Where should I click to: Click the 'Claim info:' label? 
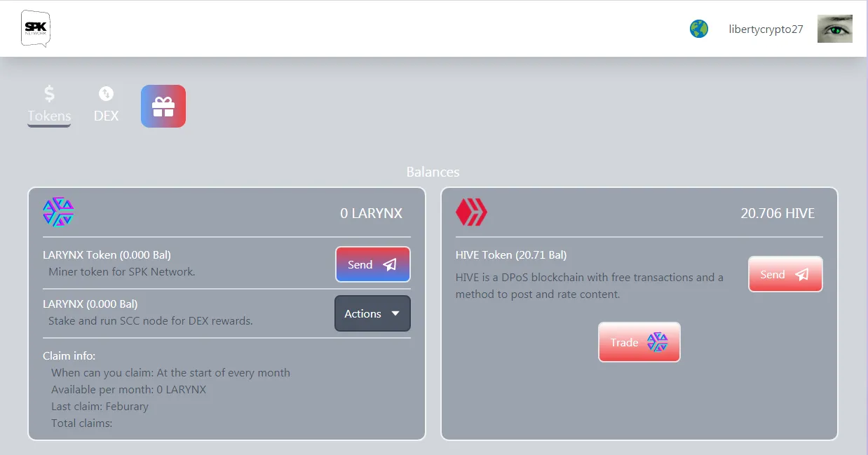(69, 356)
